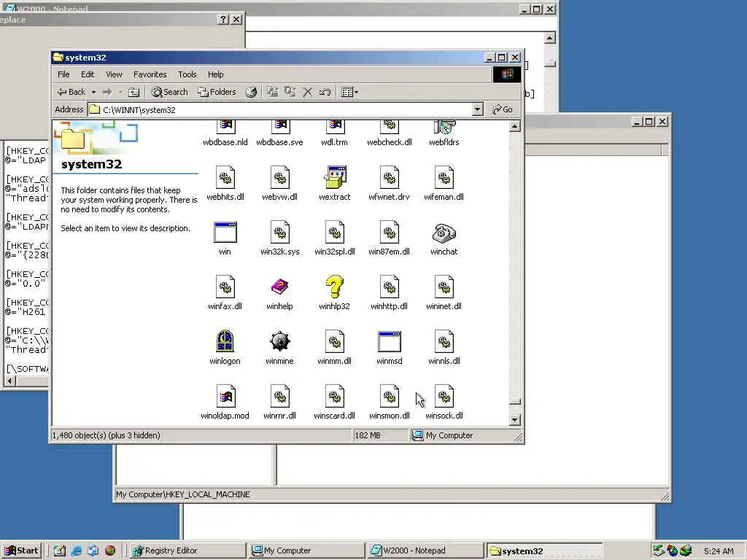The height and width of the screenshot is (560, 747).
Task: Select the win32k.sys file icon
Action: [279, 232]
